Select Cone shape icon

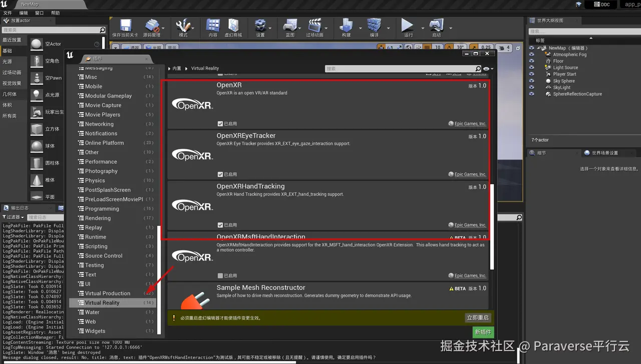[x=37, y=180]
